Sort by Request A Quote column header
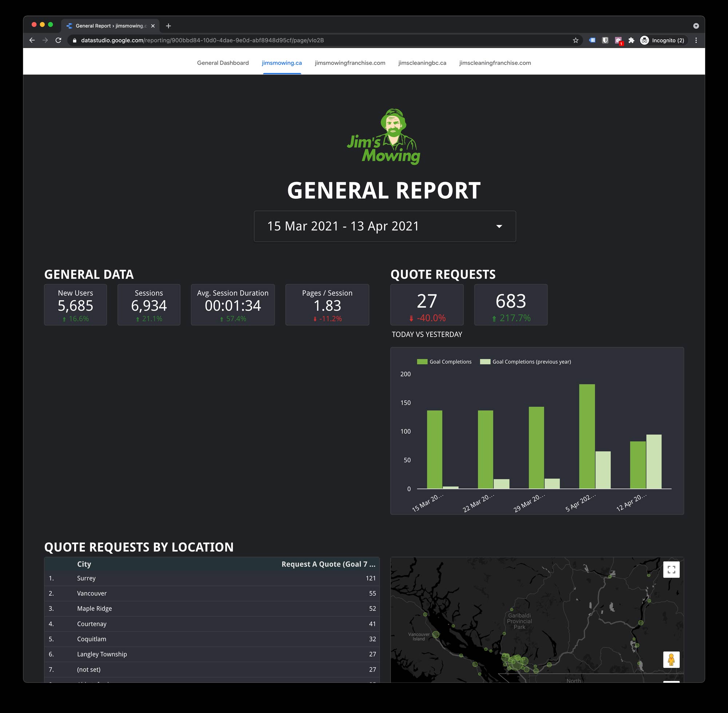The width and height of the screenshot is (728, 713). coord(328,565)
